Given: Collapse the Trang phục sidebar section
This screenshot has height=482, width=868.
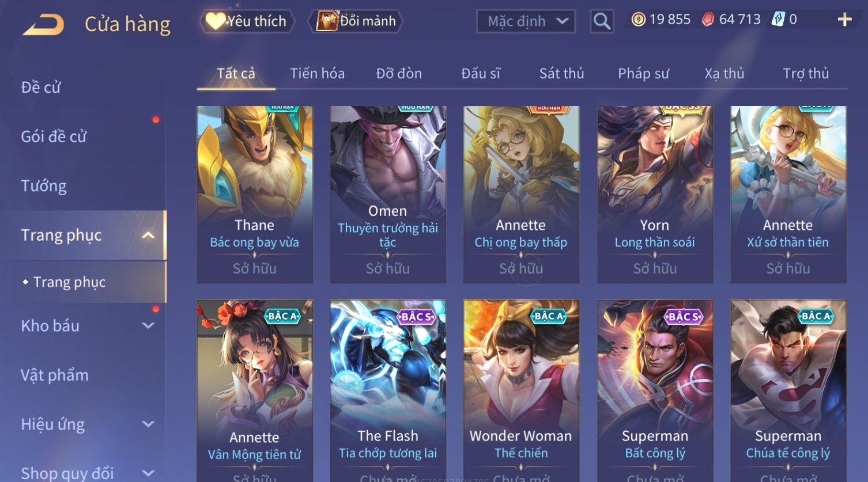Looking at the screenshot, I should click(148, 235).
